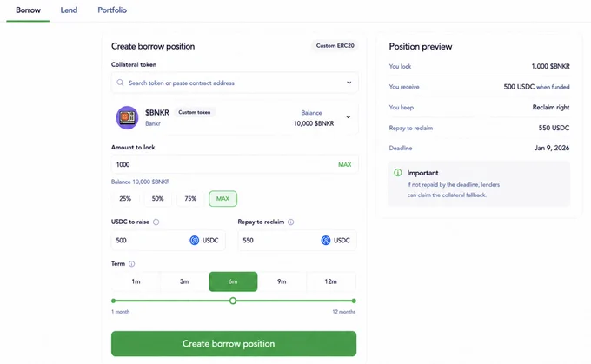Click the Important notice info icon
The image size is (591, 364).
398,173
